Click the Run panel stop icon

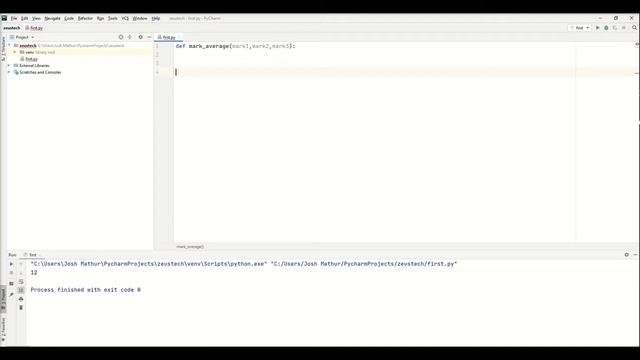coord(11,273)
